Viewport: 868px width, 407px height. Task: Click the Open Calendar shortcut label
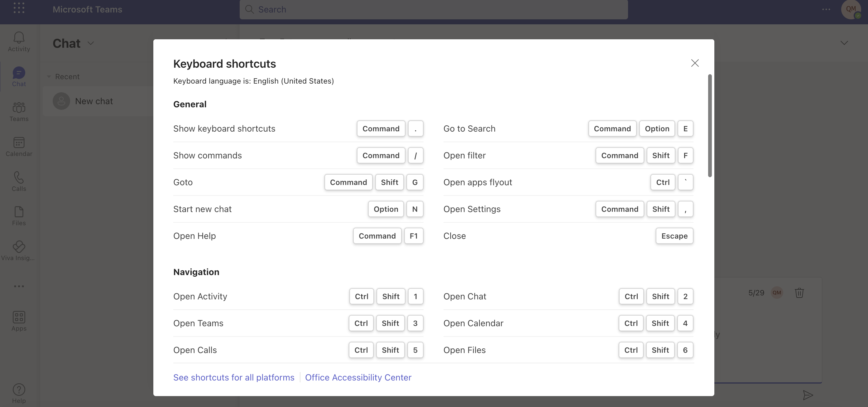pos(473,323)
